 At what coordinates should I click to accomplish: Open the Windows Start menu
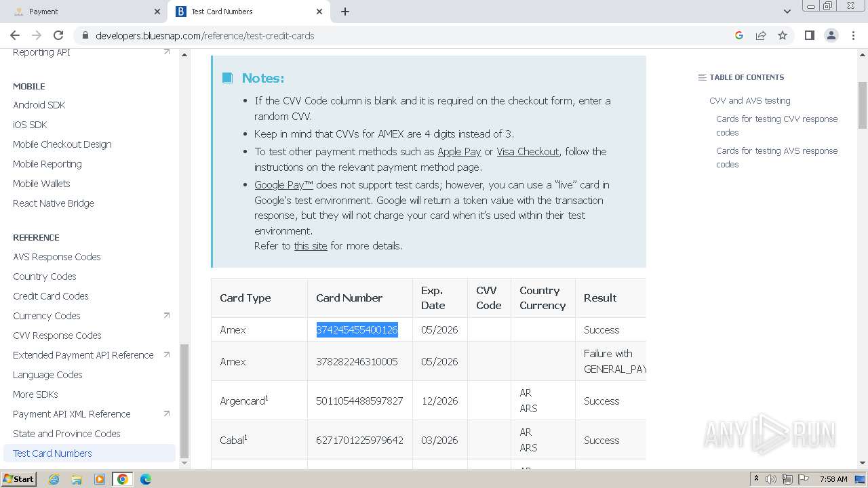click(x=18, y=479)
